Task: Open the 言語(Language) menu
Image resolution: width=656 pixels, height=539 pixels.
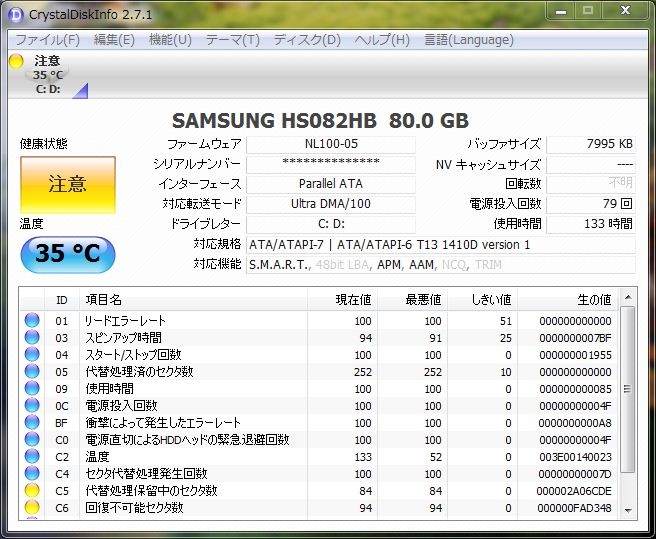Action: pyautogui.click(x=469, y=40)
